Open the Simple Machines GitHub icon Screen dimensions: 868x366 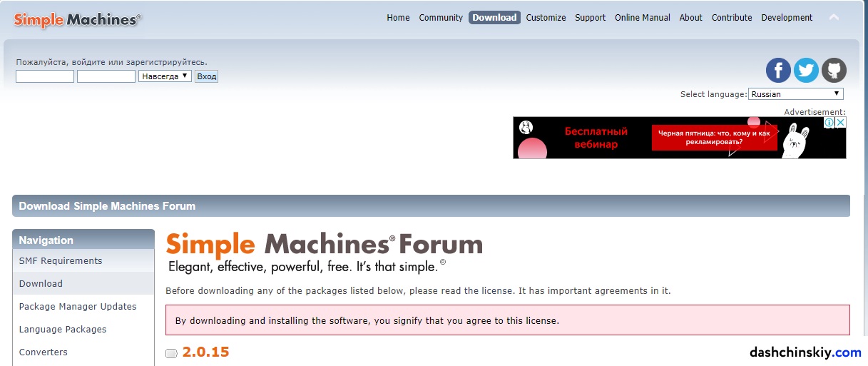pyautogui.click(x=834, y=70)
